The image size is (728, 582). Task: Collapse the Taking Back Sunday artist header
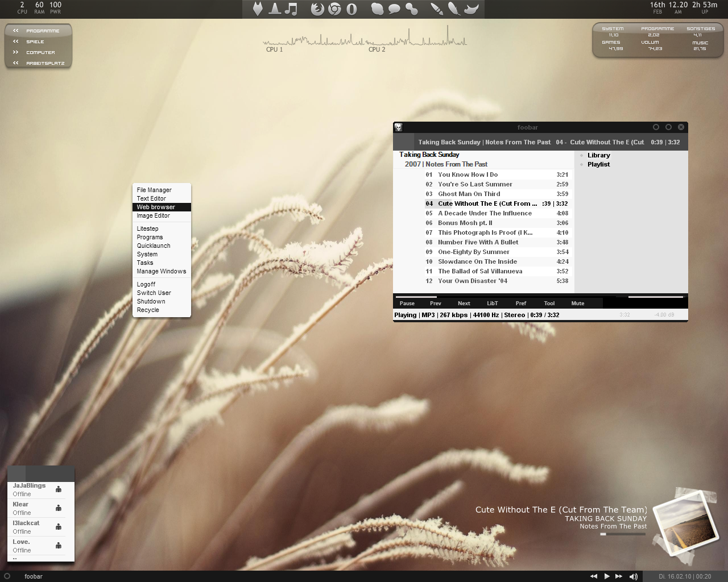[429, 155]
